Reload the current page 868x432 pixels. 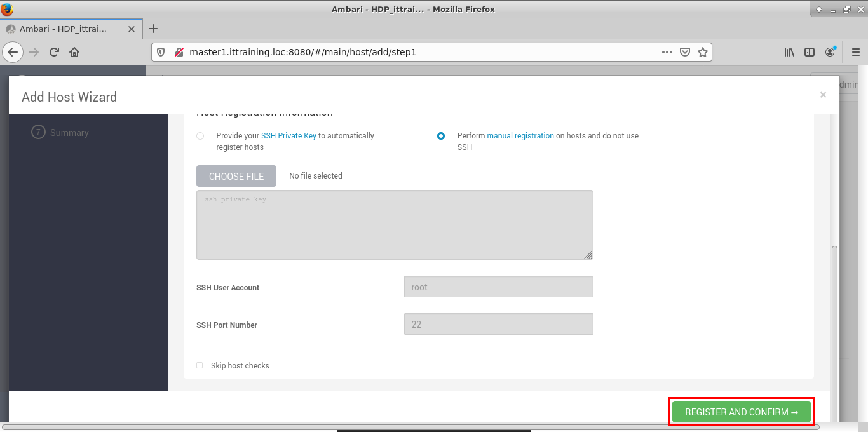[55, 52]
